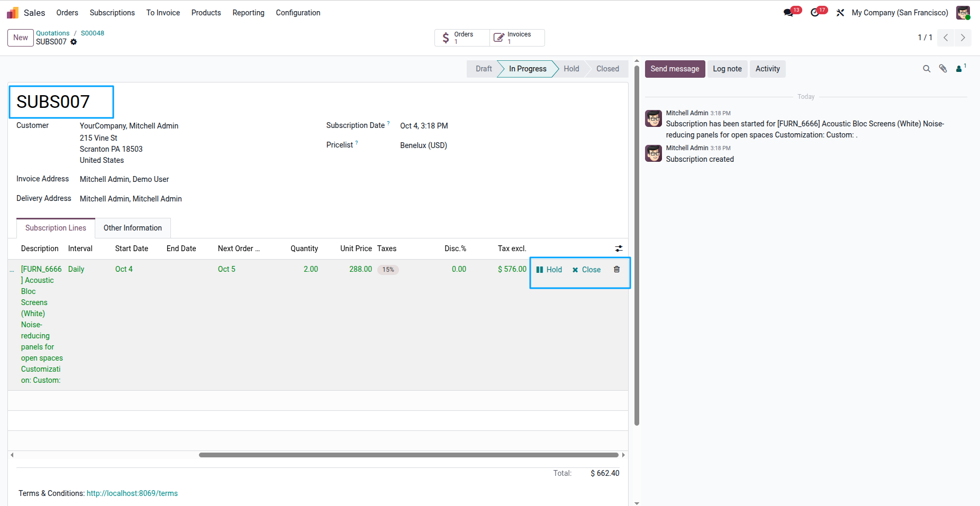Click the Pricelist help question mark
The height and width of the screenshot is (506, 980).
coord(357,143)
